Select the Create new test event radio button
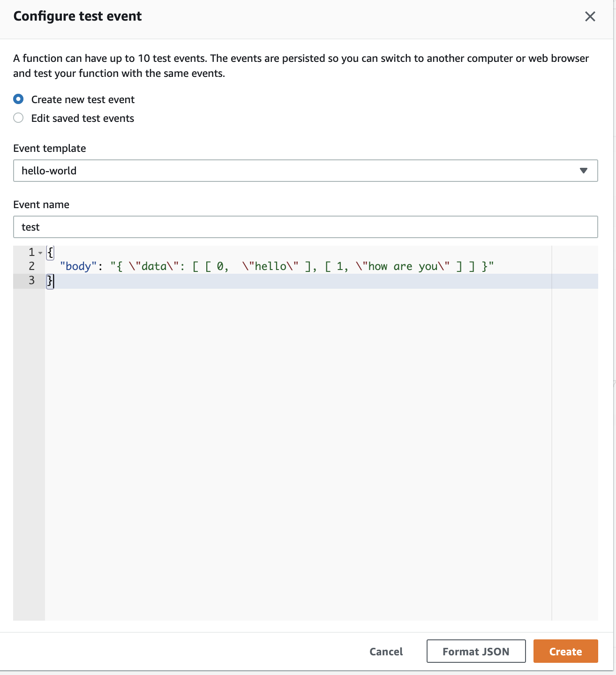 (19, 99)
